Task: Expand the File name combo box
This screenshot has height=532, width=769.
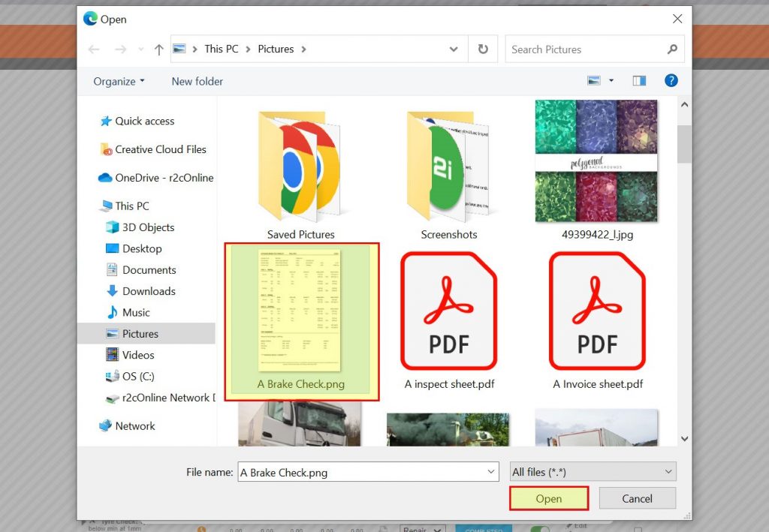Action: tap(491, 471)
